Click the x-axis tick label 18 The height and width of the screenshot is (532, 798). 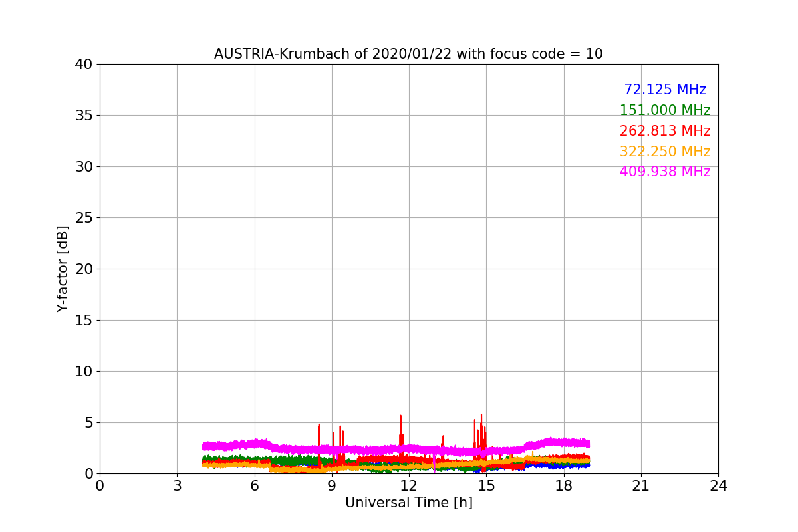click(564, 486)
